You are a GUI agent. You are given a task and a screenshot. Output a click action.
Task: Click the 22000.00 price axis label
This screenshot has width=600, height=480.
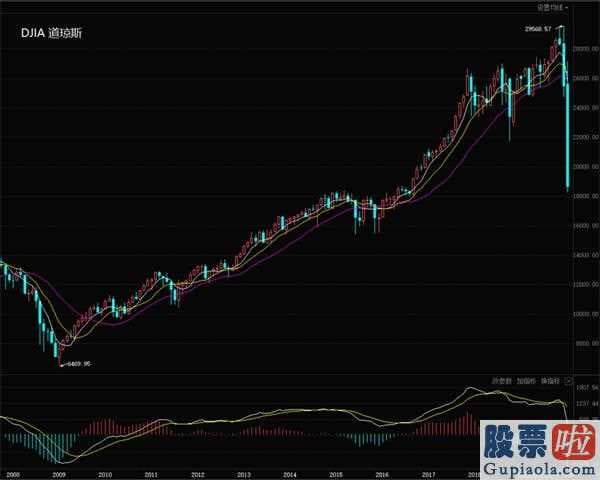coord(586,137)
